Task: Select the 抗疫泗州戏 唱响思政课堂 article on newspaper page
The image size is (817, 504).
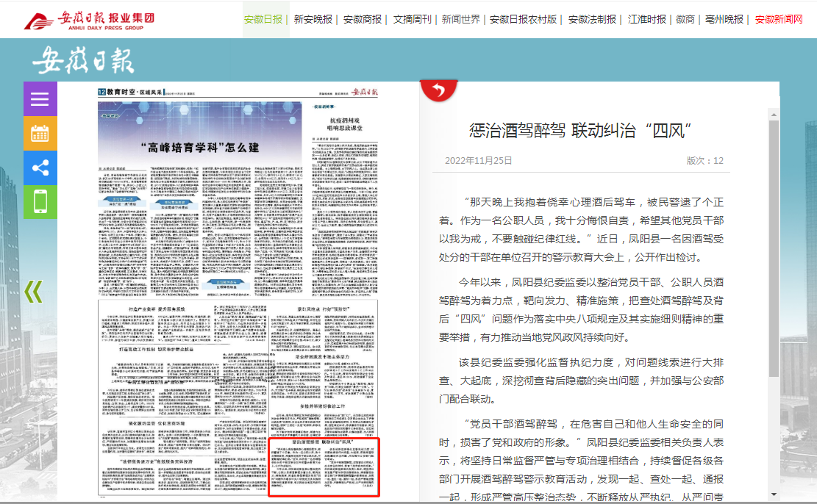Action: pyautogui.click(x=345, y=124)
